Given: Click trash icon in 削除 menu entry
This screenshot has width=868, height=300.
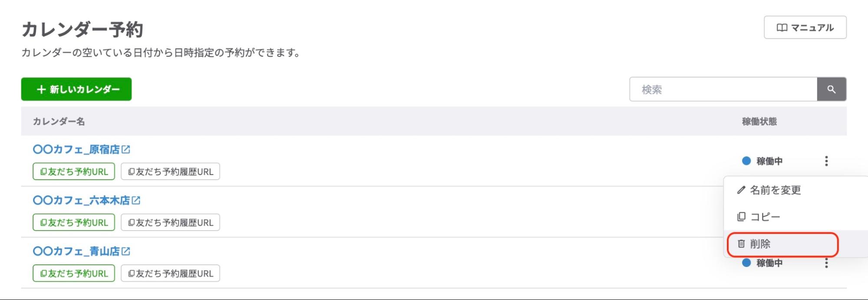Looking at the screenshot, I should [x=741, y=244].
